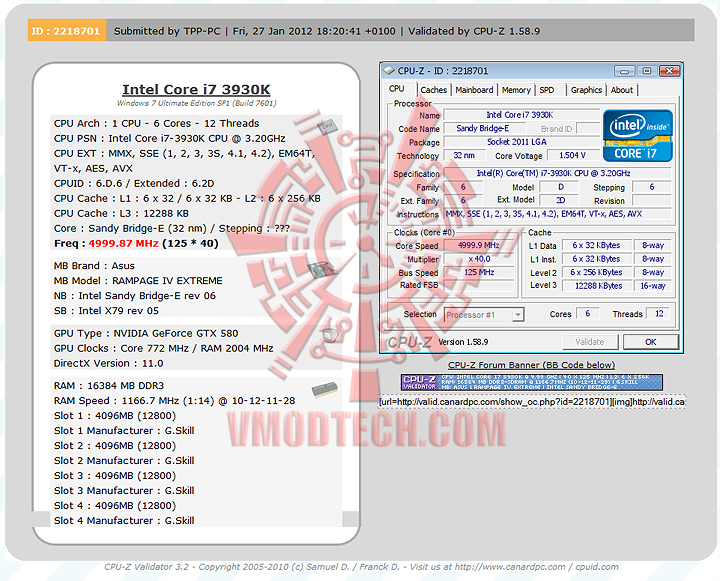The image size is (720, 581).
Task: Click the Level 2 6 x 256 KBytes field
Action: [x=596, y=272]
